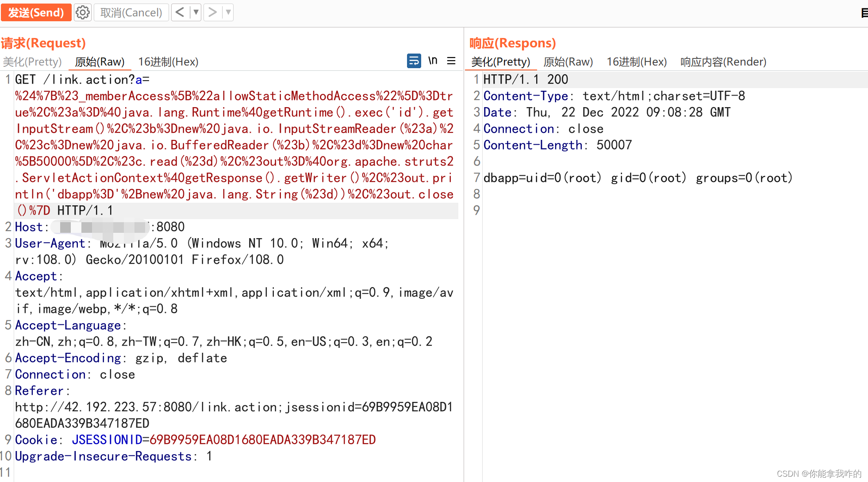
Task: Open the response Hex tab
Action: coord(636,62)
